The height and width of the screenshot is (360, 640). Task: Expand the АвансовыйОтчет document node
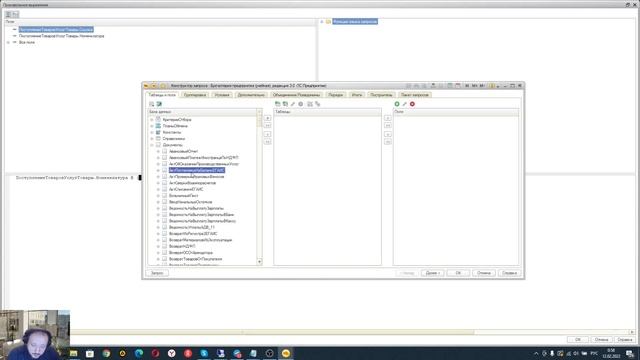coord(158,151)
